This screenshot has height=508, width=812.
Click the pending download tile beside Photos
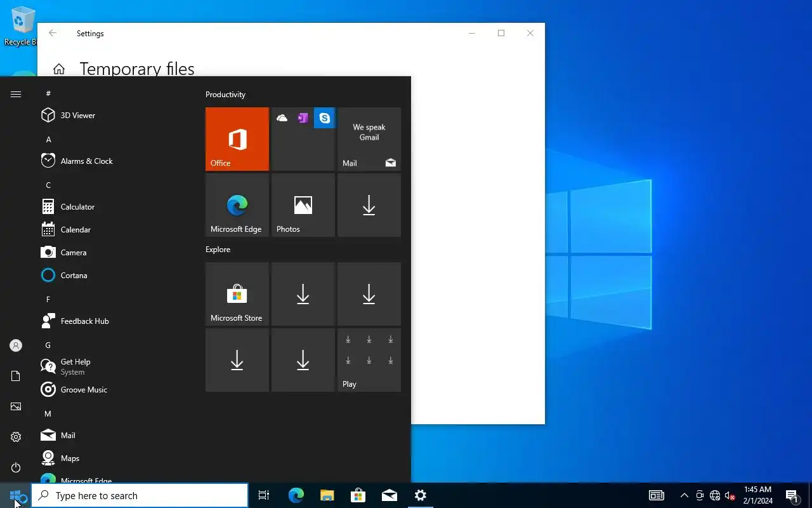tap(369, 205)
